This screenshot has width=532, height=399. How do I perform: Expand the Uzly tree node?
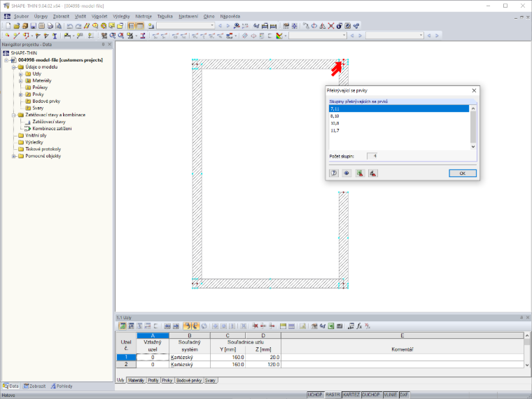click(x=21, y=74)
